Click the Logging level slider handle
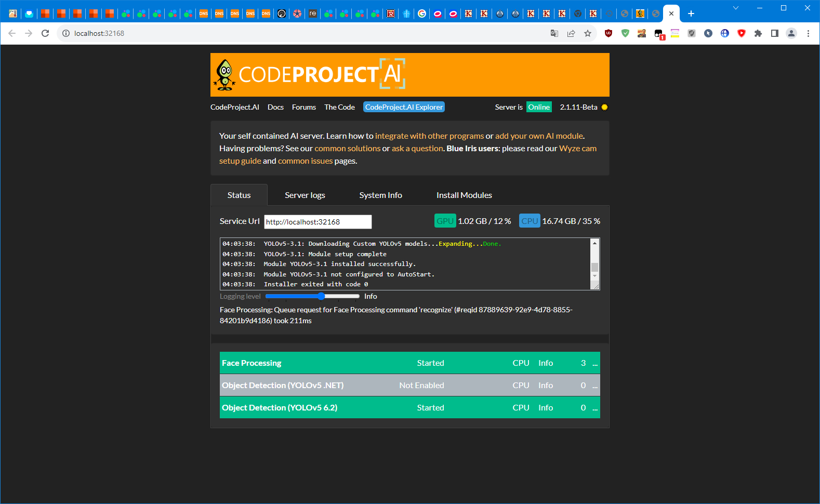The height and width of the screenshot is (504, 820). coord(321,296)
